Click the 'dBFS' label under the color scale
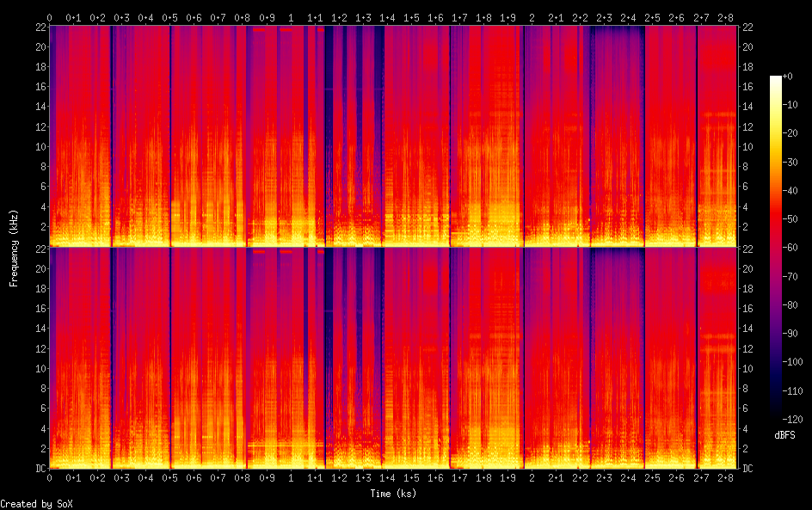Image resolution: width=812 pixels, height=510 pixels. tap(784, 436)
